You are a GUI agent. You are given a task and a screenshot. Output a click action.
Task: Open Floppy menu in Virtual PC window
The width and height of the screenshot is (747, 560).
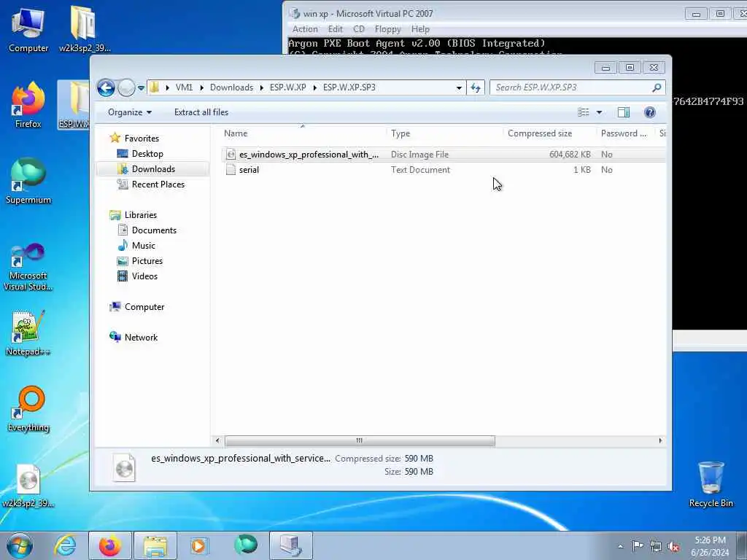[x=388, y=29]
